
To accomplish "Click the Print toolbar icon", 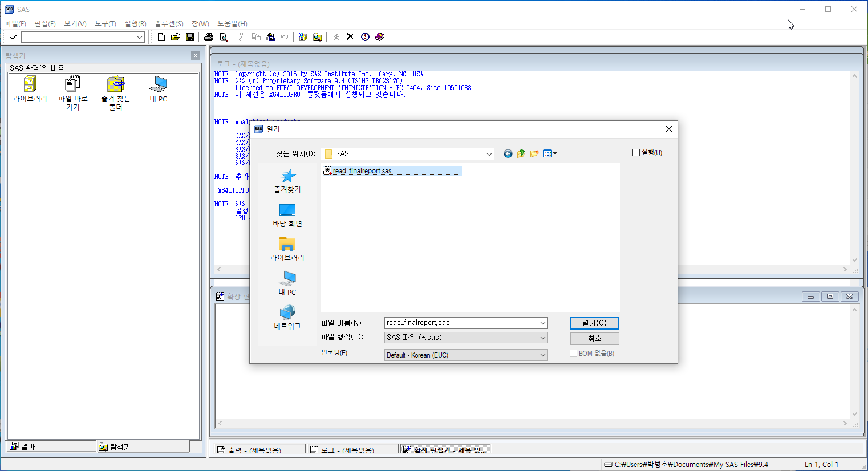I will pos(209,37).
